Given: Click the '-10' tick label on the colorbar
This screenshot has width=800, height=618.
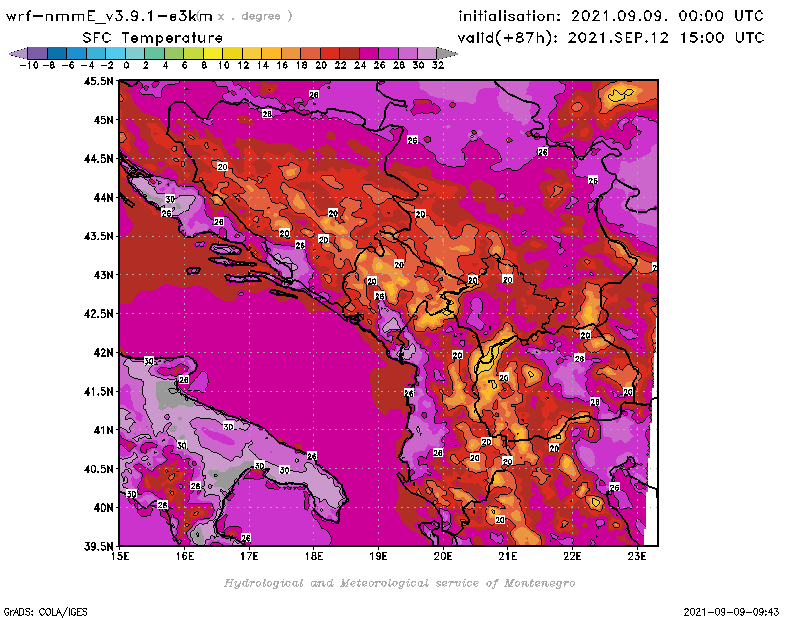Looking at the screenshot, I should coord(29,65).
